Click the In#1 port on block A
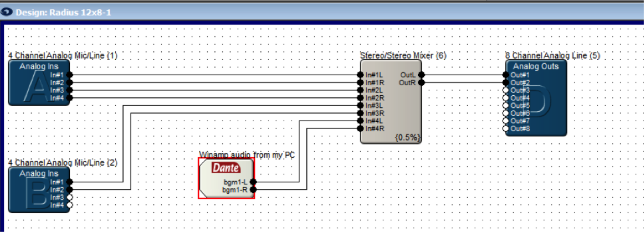Image resolution: width=644 pixels, height=232 pixels. coord(70,75)
